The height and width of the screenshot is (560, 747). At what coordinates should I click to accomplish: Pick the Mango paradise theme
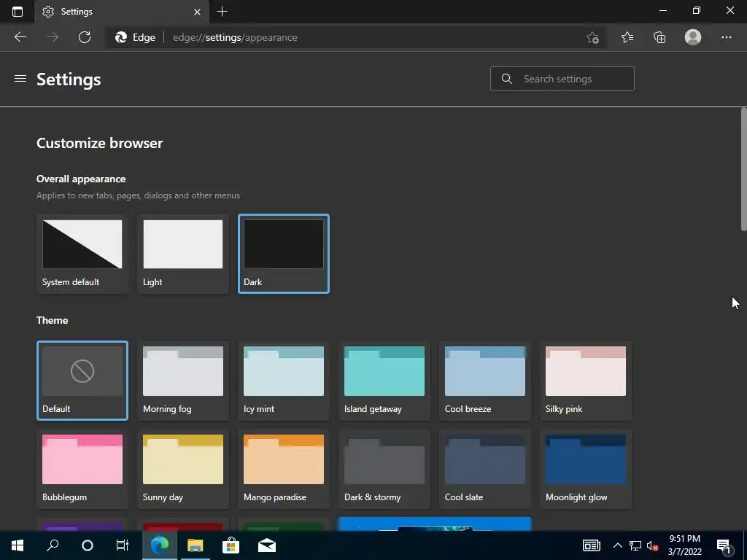tap(284, 469)
